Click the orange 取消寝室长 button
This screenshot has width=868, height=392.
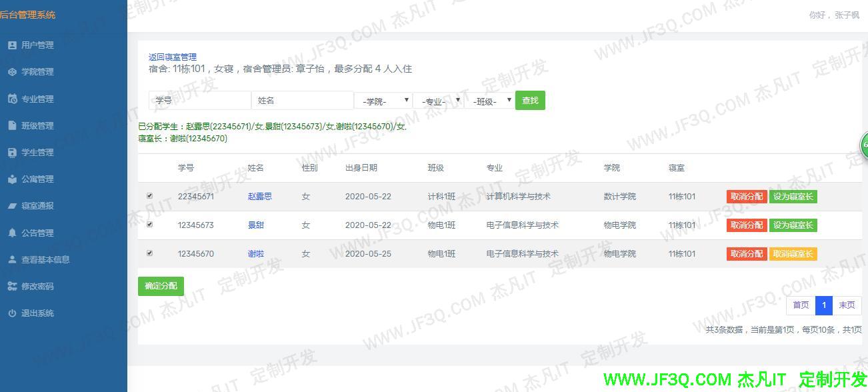pyautogui.click(x=793, y=254)
